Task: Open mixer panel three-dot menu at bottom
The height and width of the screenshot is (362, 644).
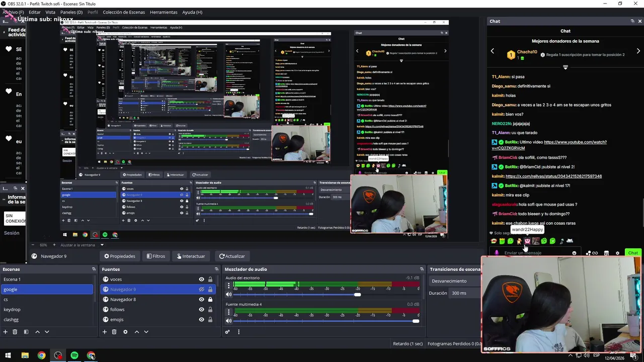Action: pos(238,332)
